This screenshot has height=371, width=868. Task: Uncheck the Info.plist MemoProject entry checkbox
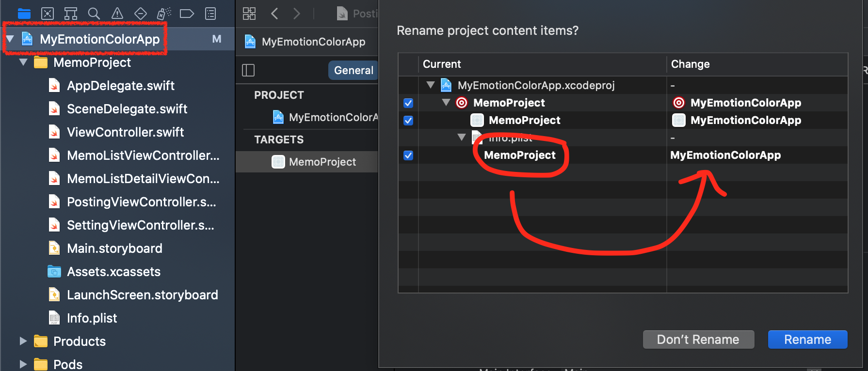click(x=408, y=155)
